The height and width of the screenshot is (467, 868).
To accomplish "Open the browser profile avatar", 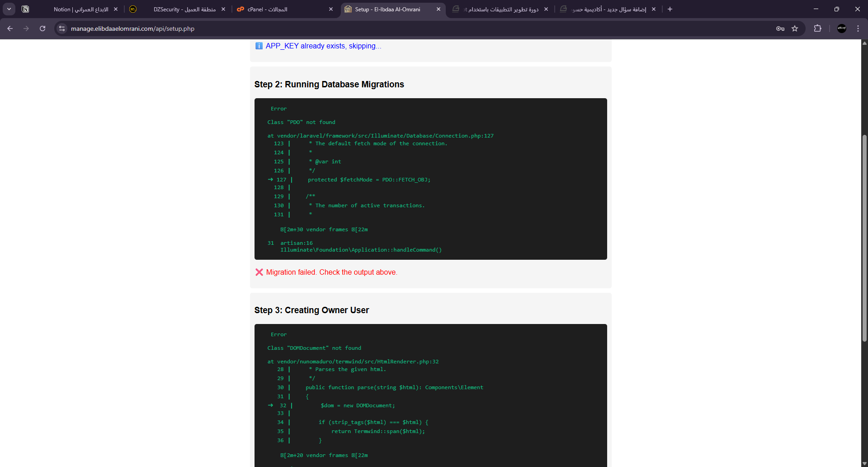I will click(841, 29).
